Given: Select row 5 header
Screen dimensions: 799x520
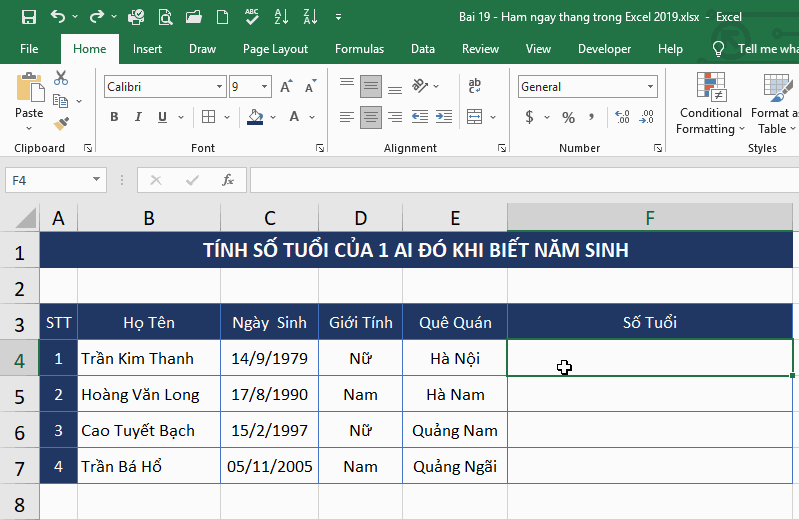Looking at the screenshot, I should [x=19, y=396].
